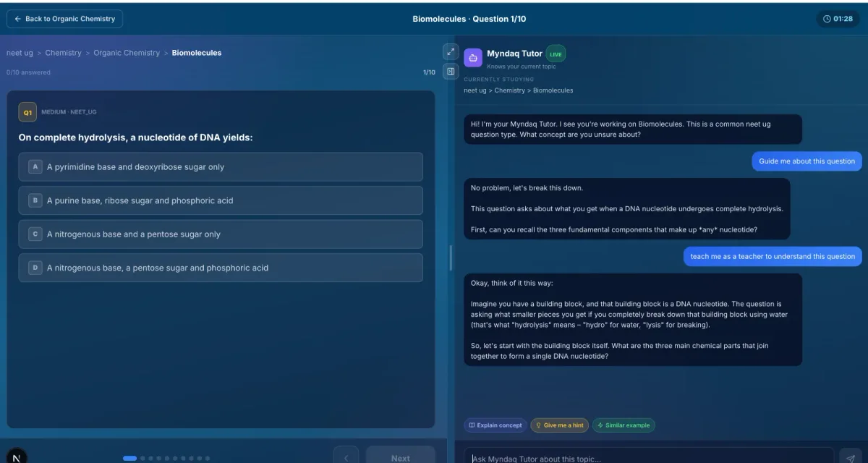Toggle the split panel layout icon
Screen dimensions: 868x463
click(451, 72)
